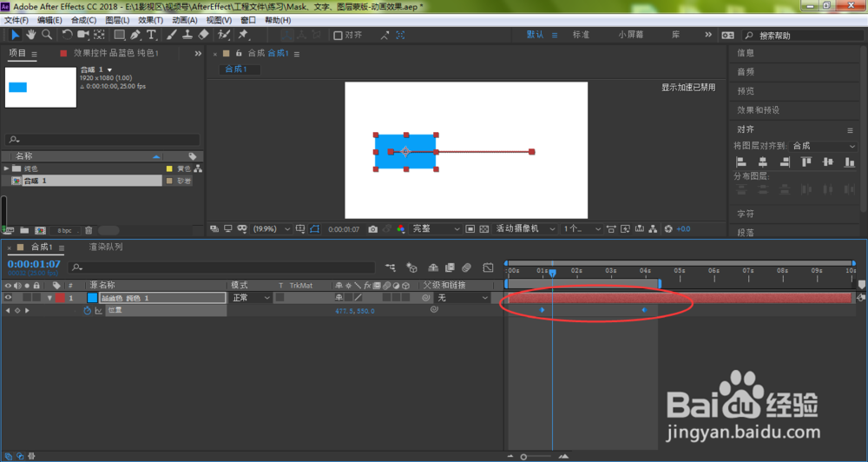Open Show Channel color management icon
868x462 pixels.
tap(401, 229)
